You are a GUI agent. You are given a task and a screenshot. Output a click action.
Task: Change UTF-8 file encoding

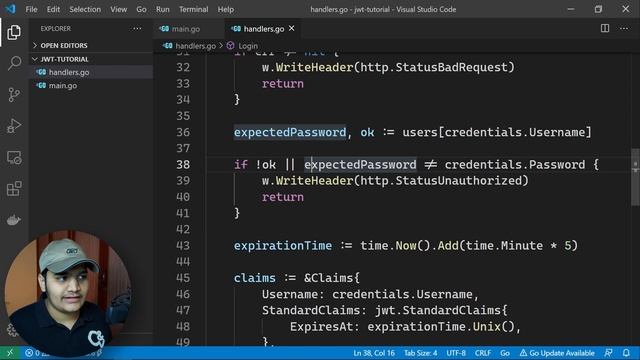456,353
